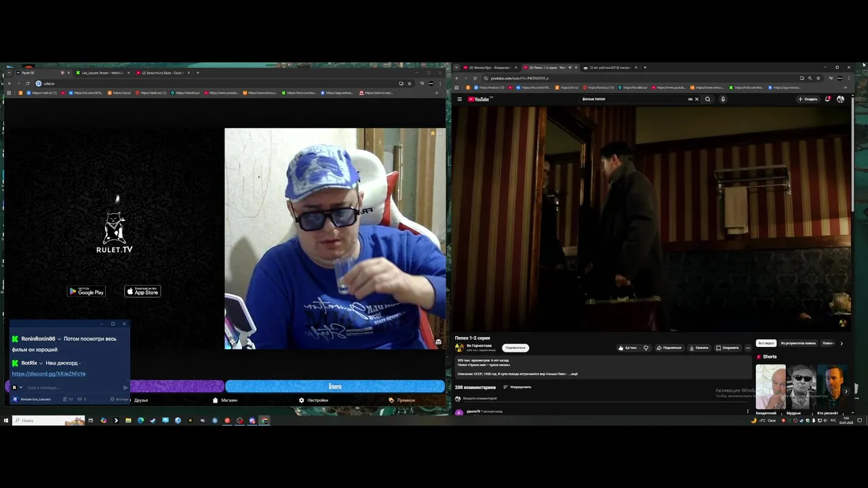Select Из результатов поиска chip
Image resolution: width=868 pixels, height=488 pixels.
click(798, 343)
